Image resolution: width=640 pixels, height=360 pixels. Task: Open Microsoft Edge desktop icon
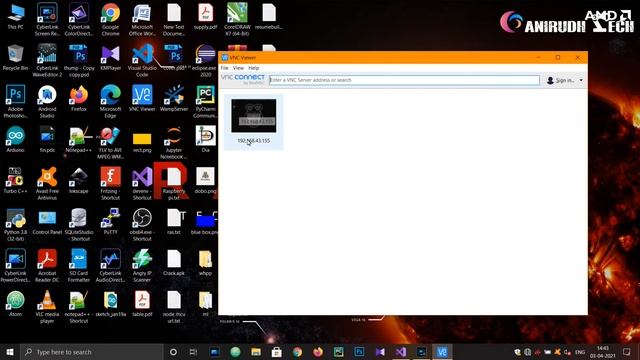[x=111, y=101]
